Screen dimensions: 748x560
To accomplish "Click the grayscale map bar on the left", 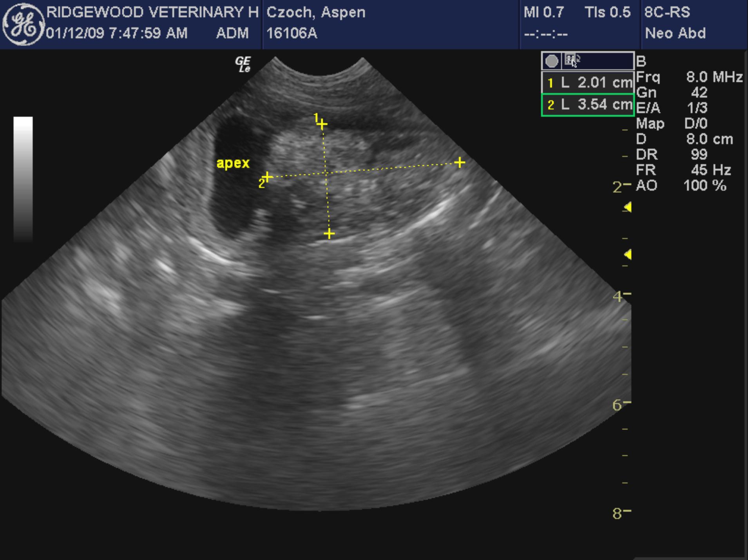I will [23, 178].
